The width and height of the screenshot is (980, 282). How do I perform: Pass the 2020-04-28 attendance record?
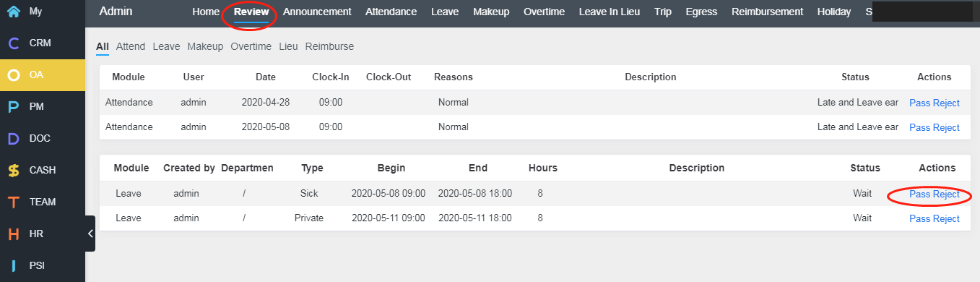point(919,103)
